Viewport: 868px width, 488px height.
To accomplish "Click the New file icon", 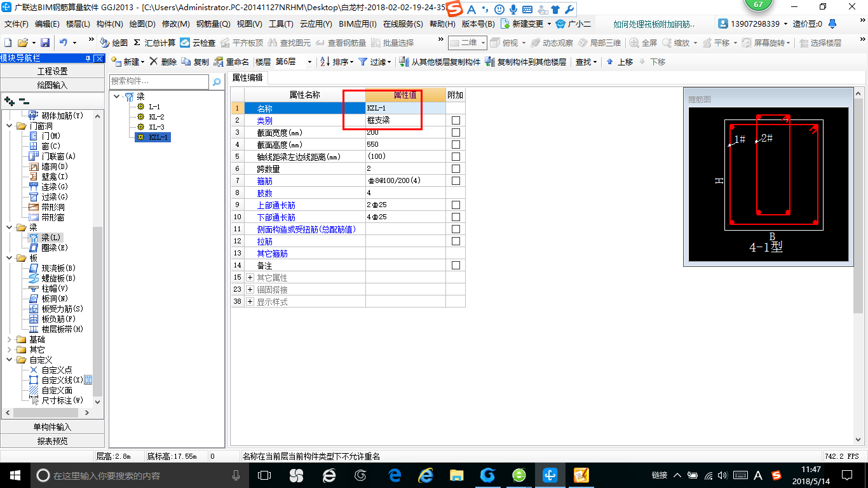I will click(x=8, y=43).
